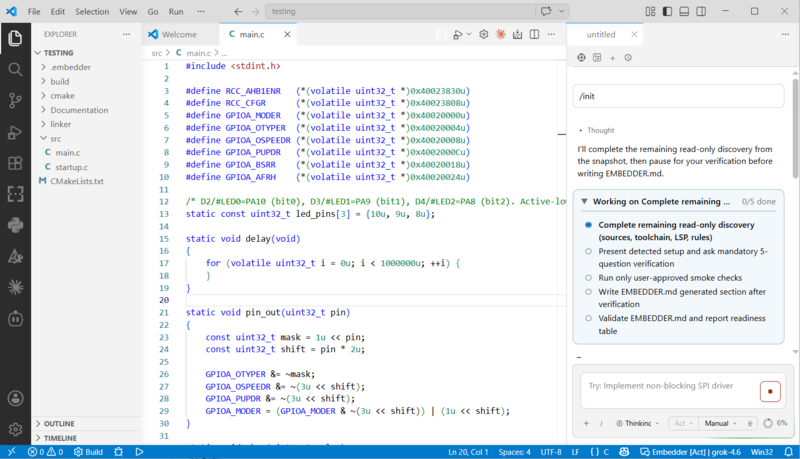The height and width of the screenshot is (459, 800).
Task: Toggle the bottom panel
Action: [684, 11]
